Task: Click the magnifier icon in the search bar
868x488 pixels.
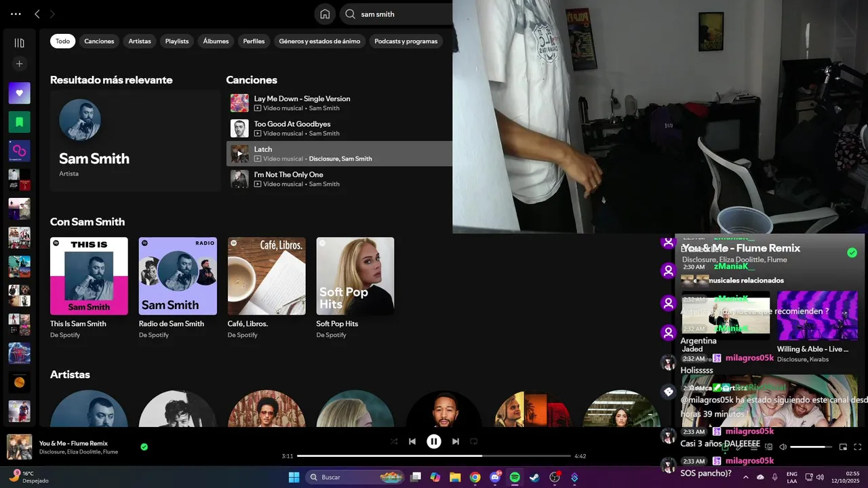Action: tap(350, 14)
